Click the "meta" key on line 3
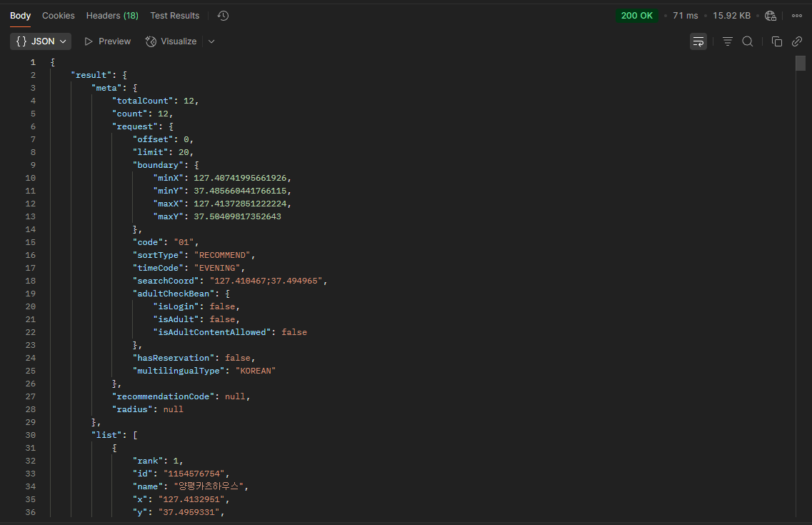Image resolution: width=812 pixels, height=525 pixels. tap(106, 88)
